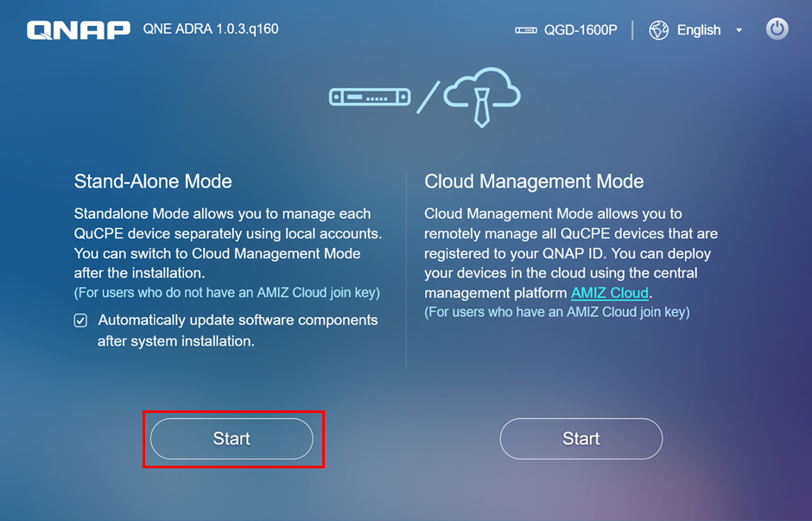Click the Standalone Mode description paragraph

pos(228,244)
